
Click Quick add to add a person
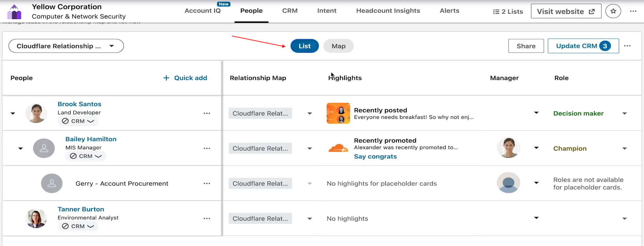click(185, 78)
